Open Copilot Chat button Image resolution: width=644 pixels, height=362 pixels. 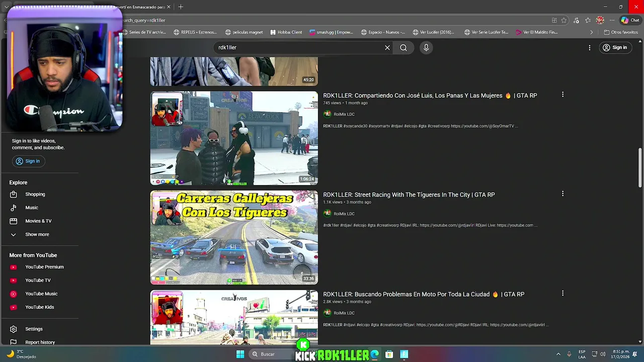tap(630, 20)
